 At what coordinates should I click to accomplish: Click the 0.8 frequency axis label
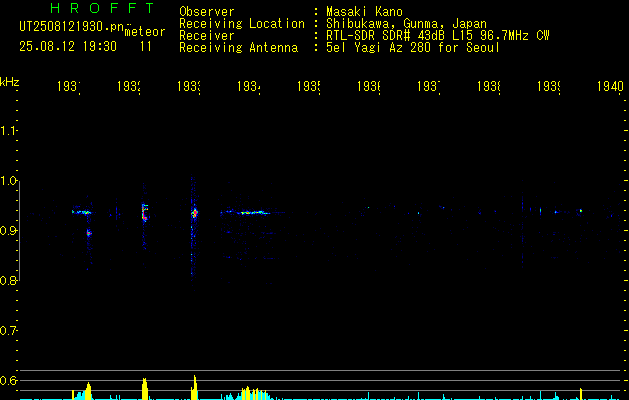pos(8,280)
